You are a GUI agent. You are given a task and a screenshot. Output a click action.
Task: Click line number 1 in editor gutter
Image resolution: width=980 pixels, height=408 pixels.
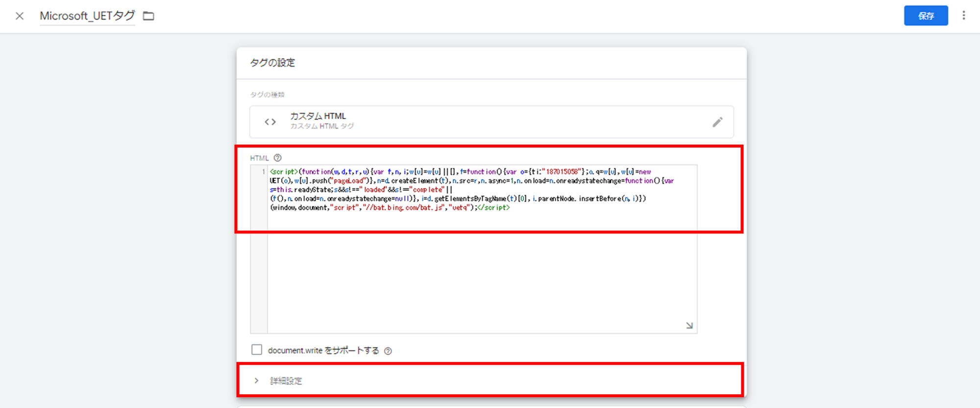(x=263, y=172)
